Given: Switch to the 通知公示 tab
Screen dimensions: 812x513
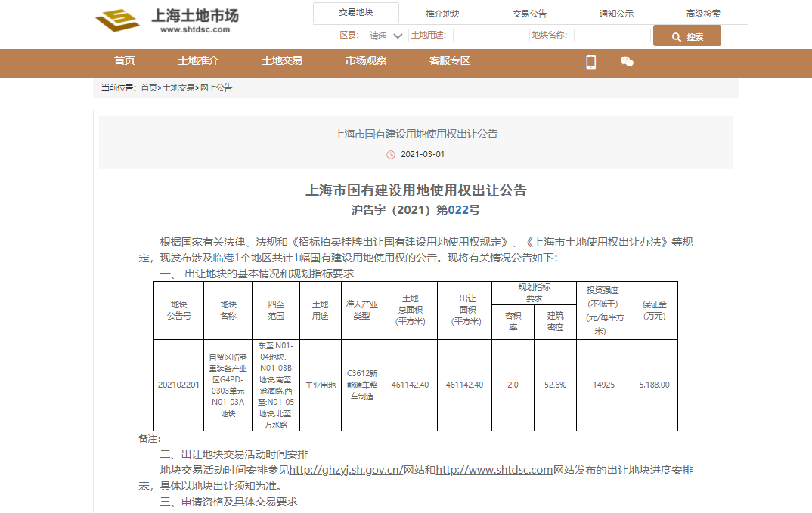Looking at the screenshot, I should [616, 14].
